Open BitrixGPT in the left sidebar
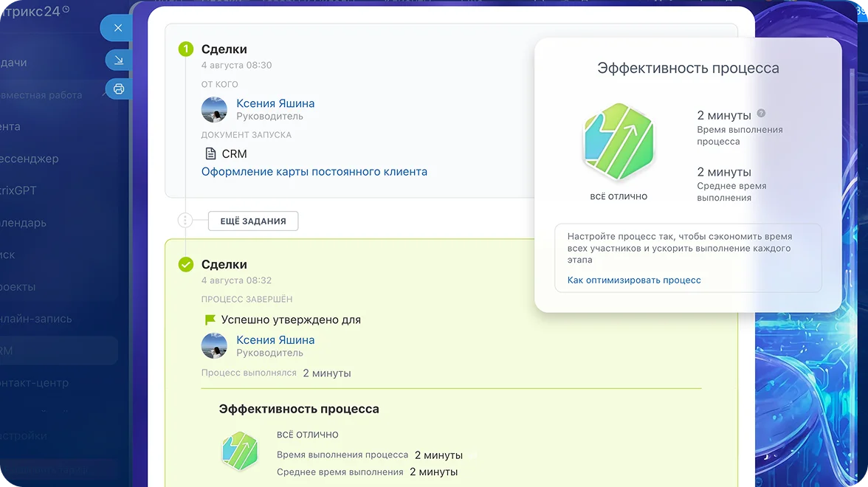The image size is (868, 487). pos(18,190)
